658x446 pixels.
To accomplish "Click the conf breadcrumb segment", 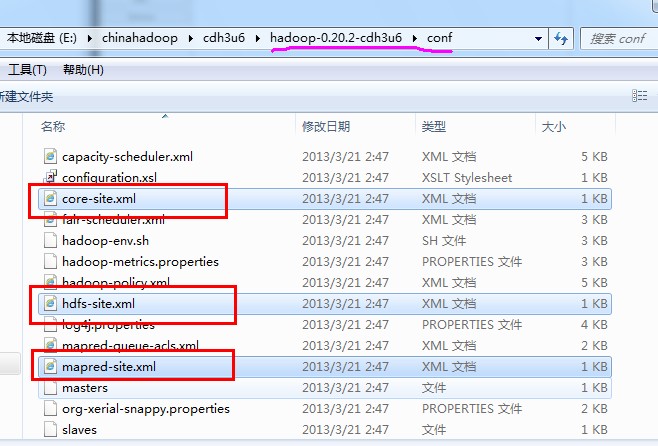I will click(x=439, y=38).
